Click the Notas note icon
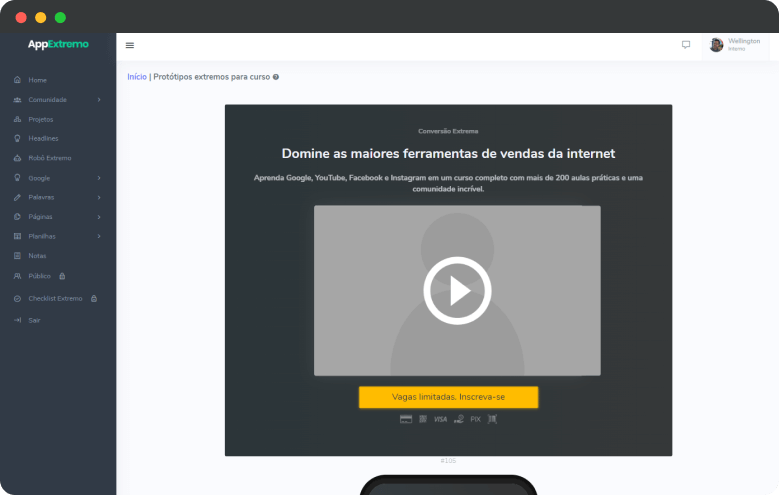779x496 pixels. coord(17,255)
